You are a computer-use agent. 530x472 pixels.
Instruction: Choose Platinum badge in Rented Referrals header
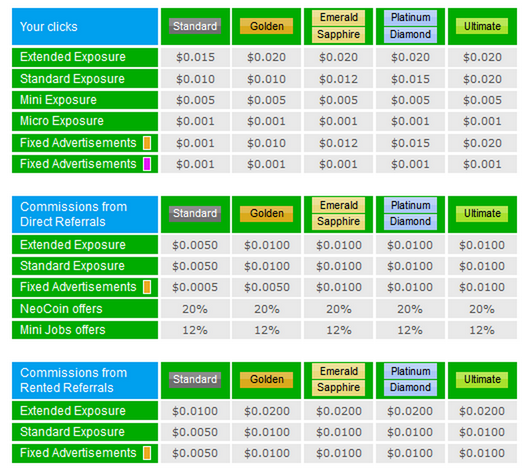[410, 371]
